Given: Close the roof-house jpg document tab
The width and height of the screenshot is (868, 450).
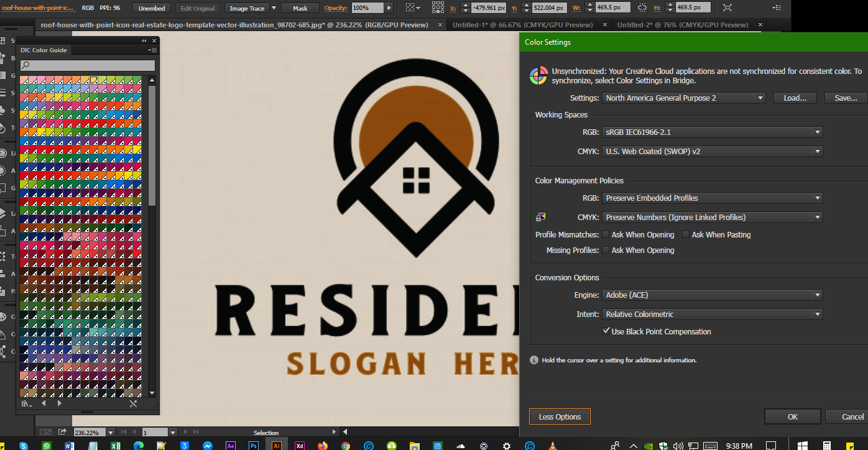Looking at the screenshot, I should pyautogui.click(x=440, y=25).
